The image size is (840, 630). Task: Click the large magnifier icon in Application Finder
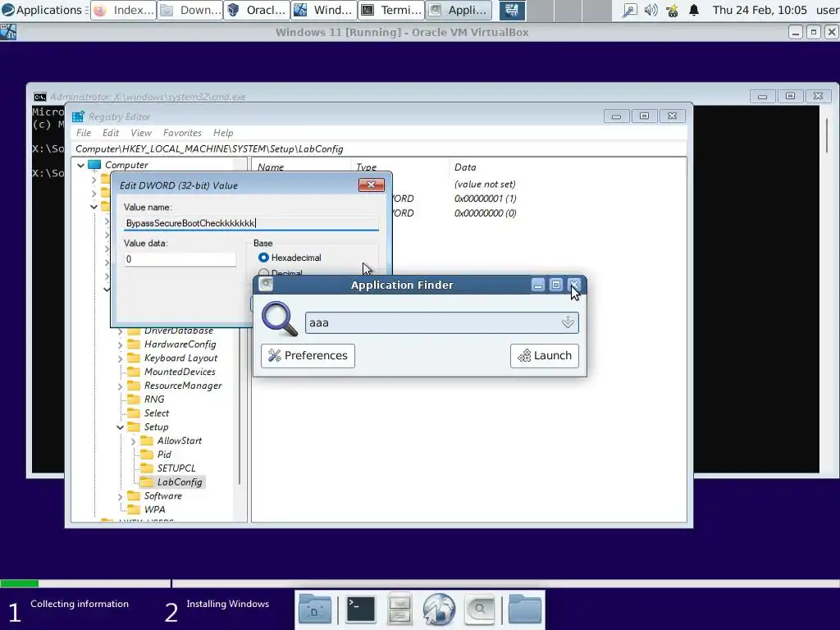[x=279, y=319]
